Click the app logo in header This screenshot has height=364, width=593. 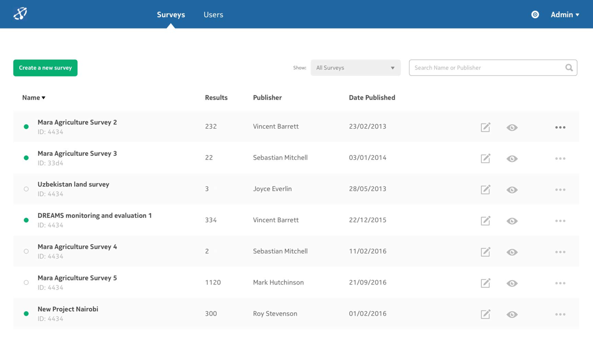point(20,14)
